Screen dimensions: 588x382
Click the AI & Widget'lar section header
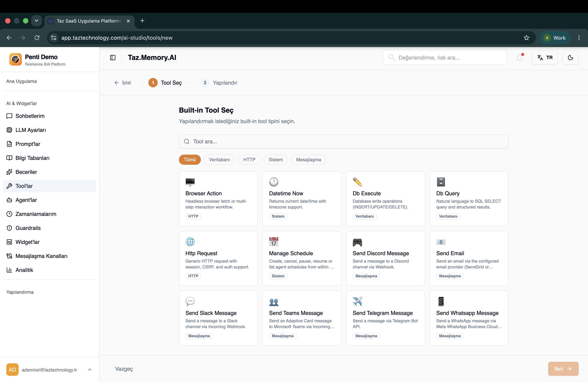coord(22,103)
